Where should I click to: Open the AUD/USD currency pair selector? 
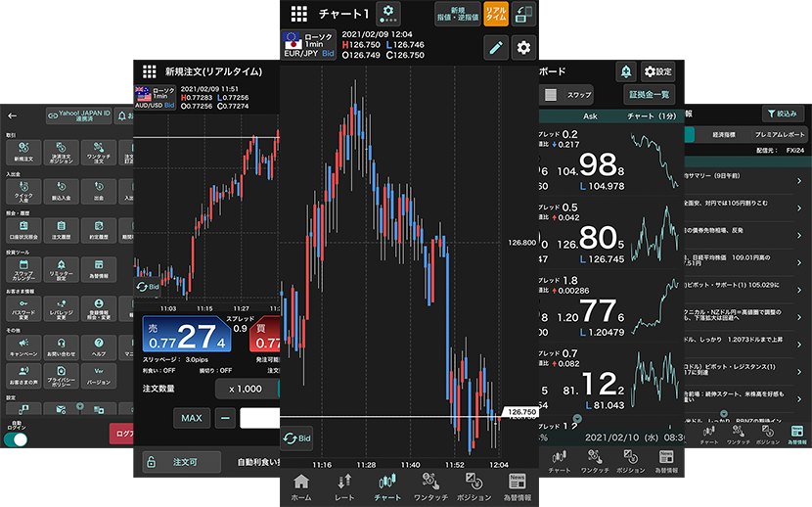point(154,97)
